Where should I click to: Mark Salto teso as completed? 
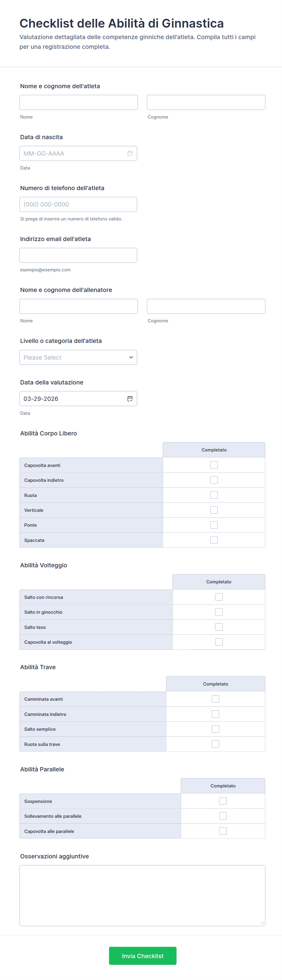tap(219, 627)
